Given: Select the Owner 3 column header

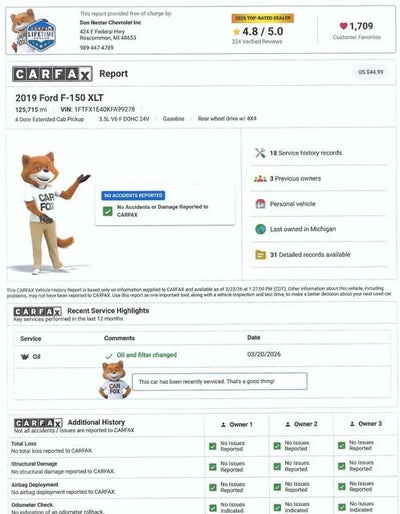Looking at the screenshot, I should [366, 424].
